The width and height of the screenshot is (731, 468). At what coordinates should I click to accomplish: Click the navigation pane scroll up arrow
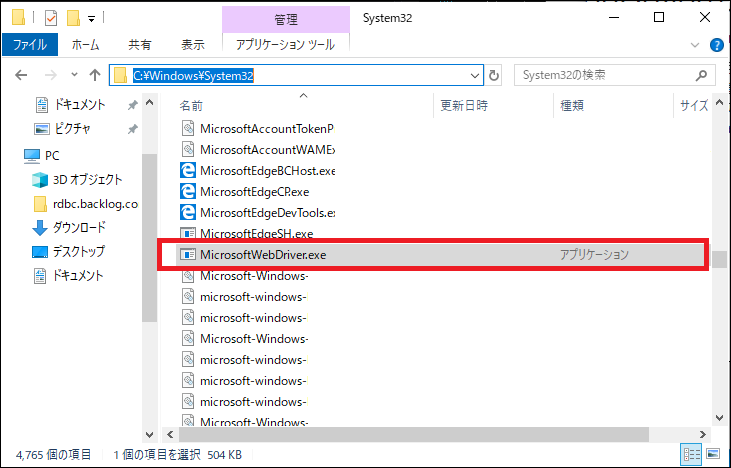pos(149,102)
